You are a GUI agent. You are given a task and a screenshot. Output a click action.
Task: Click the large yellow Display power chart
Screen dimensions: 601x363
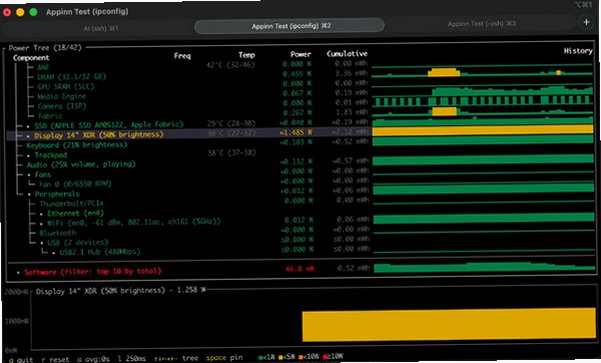(449, 325)
